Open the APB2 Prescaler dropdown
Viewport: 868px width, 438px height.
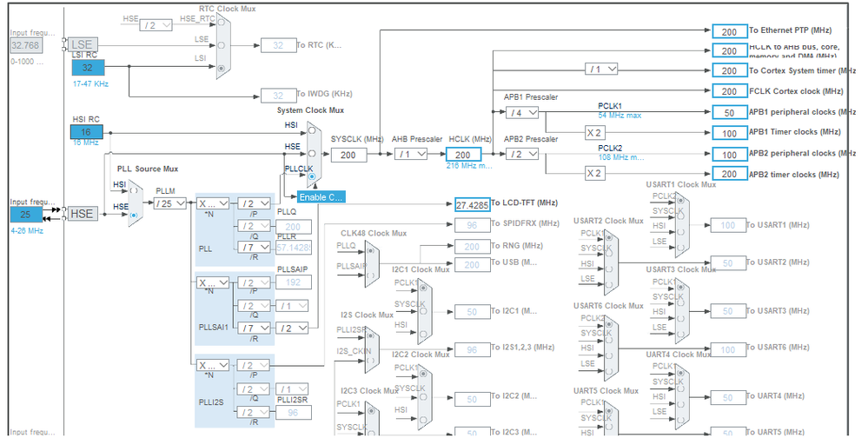point(522,154)
